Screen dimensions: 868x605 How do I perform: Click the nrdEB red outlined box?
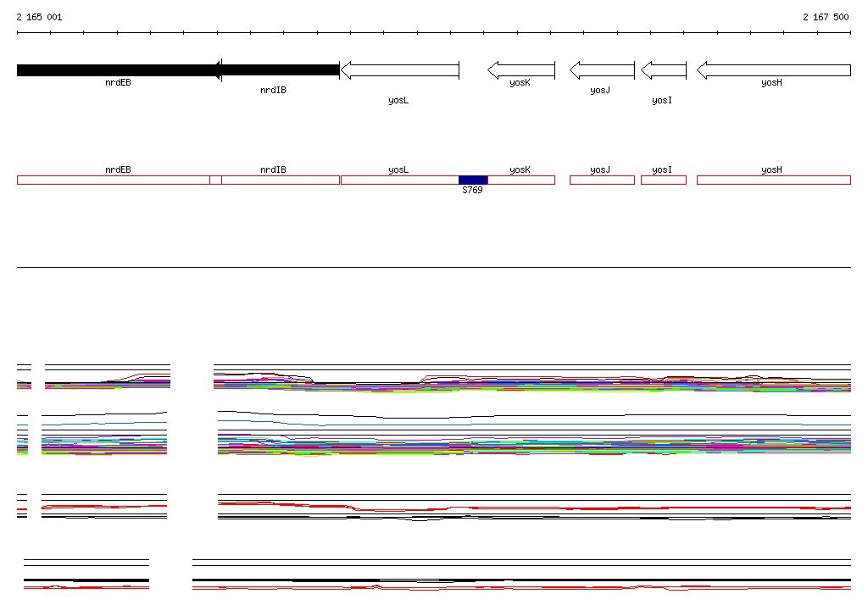coord(119,180)
